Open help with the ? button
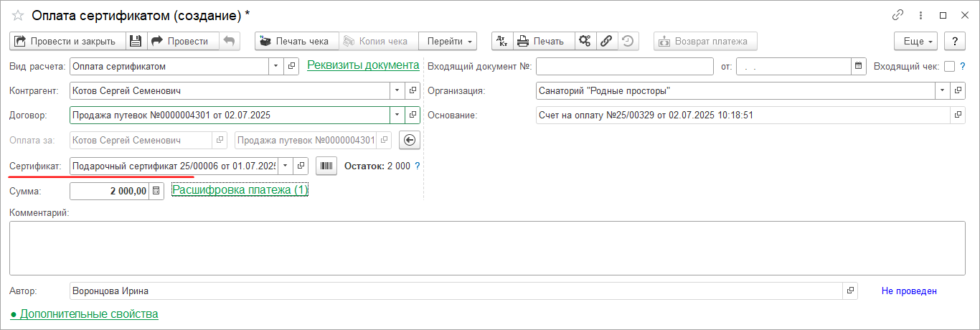 coord(955,42)
